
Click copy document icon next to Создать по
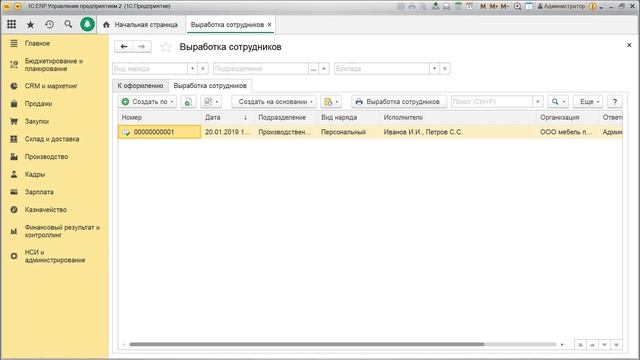coord(188,102)
